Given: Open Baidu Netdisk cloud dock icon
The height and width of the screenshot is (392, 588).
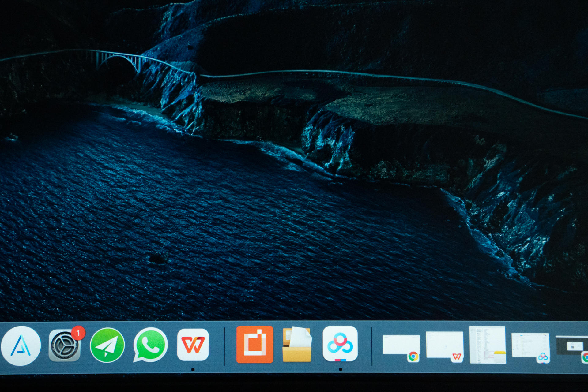Looking at the screenshot, I should click(x=340, y=343).
